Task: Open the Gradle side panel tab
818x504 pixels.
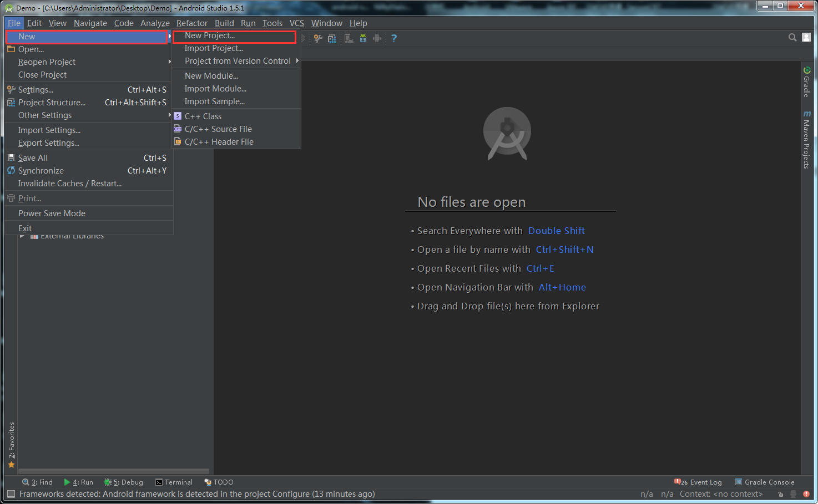Action: coord(807,82)
